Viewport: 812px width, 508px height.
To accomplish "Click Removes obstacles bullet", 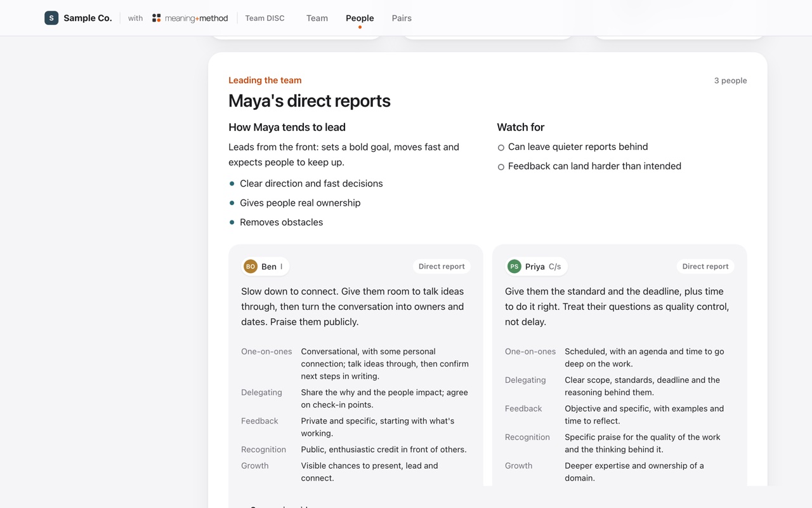I will pyautogui.click(x=281, y=222).
